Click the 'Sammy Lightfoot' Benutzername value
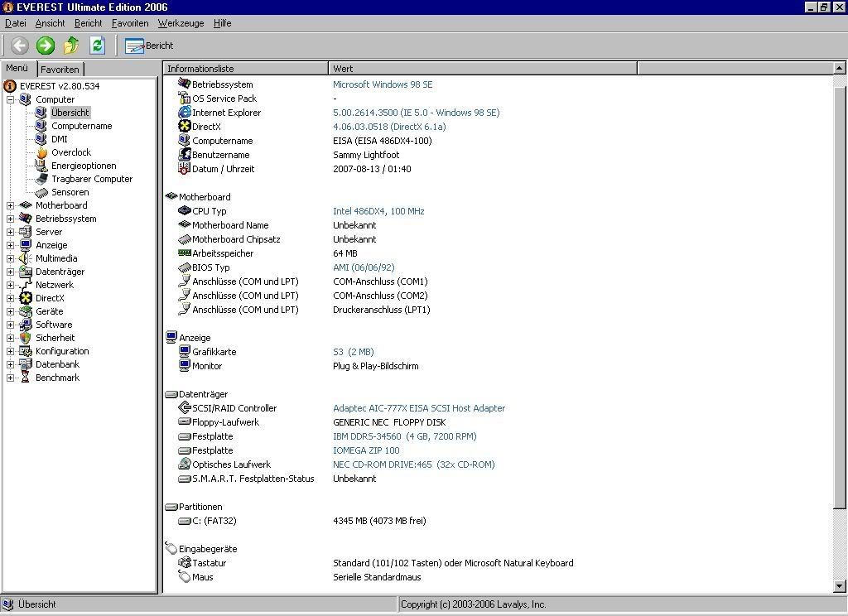 click(x=366, y=155)
